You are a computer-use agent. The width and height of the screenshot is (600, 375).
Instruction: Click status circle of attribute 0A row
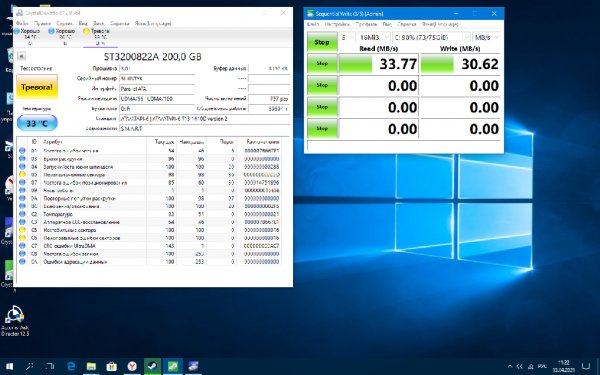pos(22,198)
